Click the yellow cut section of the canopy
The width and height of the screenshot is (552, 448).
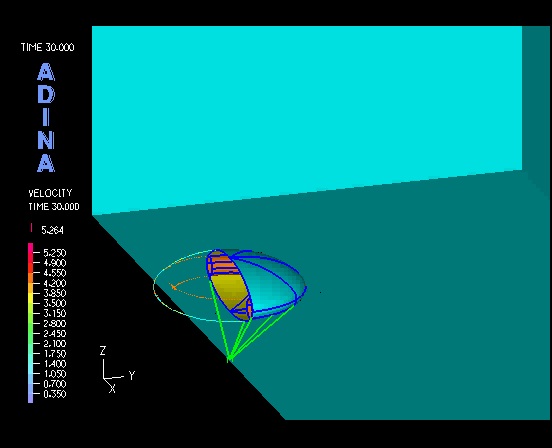(228, 290)
